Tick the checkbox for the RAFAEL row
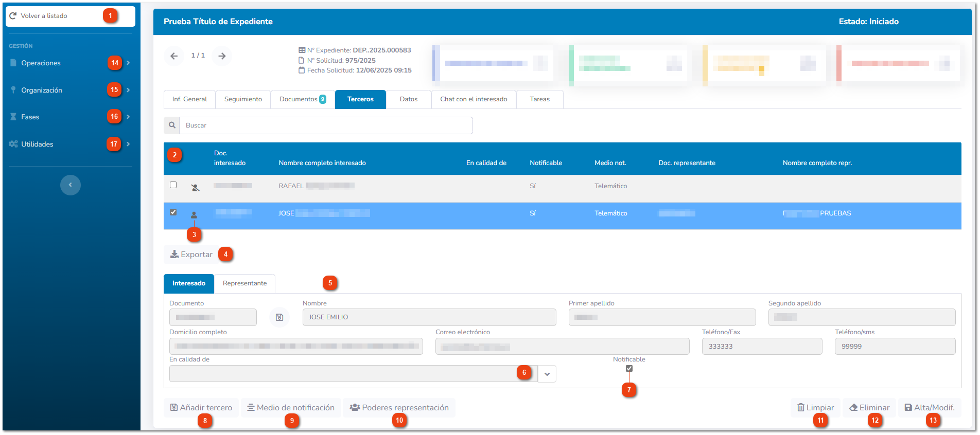Image resolution: width=980 pixels, height=435 pixels. pos(173,185)
